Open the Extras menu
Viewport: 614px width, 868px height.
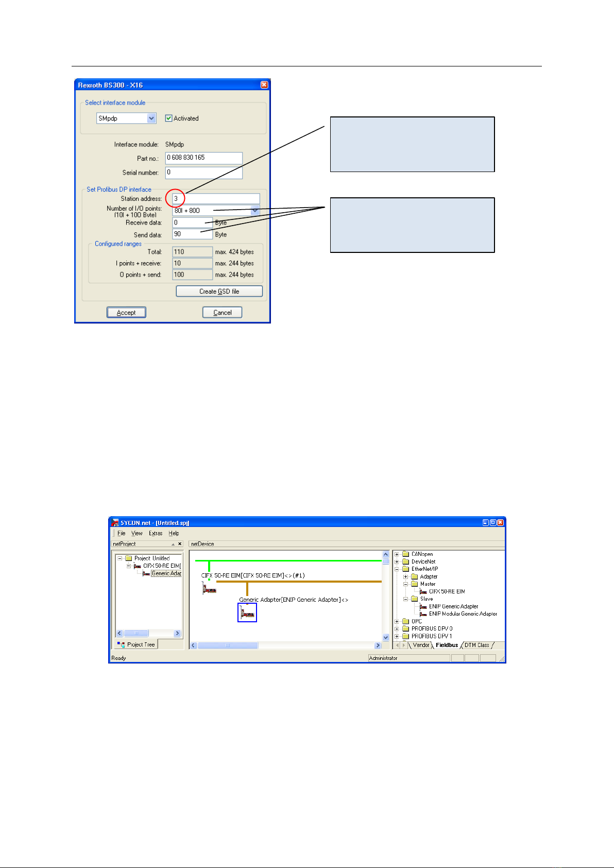156,534
